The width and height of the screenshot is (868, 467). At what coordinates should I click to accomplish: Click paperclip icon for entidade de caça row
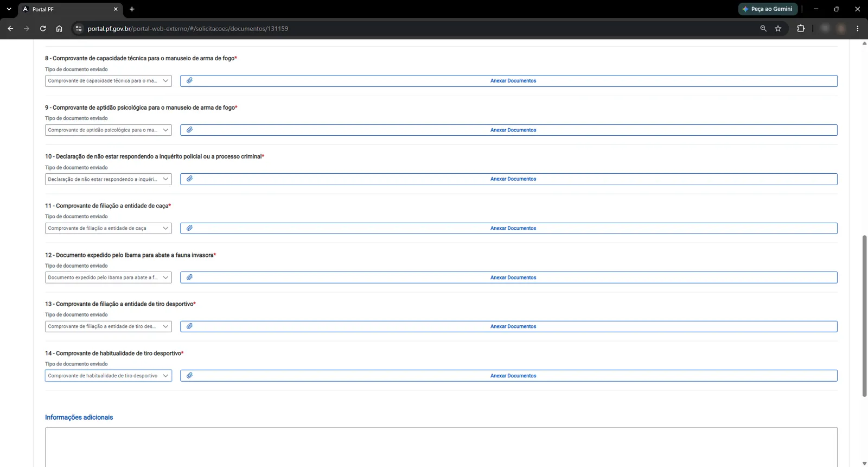(189, 228)
